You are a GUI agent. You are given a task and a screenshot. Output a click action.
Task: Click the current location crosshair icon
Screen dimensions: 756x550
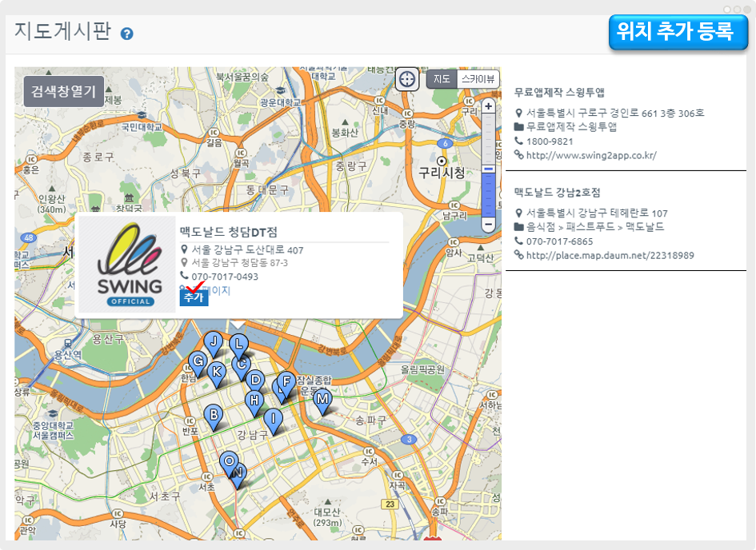(x=407, y=79)
